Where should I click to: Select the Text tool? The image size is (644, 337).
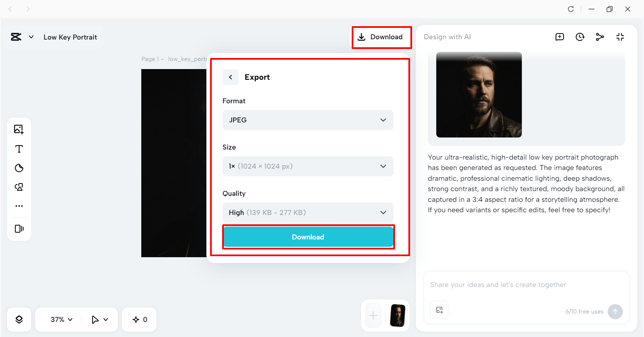[19, 149]
